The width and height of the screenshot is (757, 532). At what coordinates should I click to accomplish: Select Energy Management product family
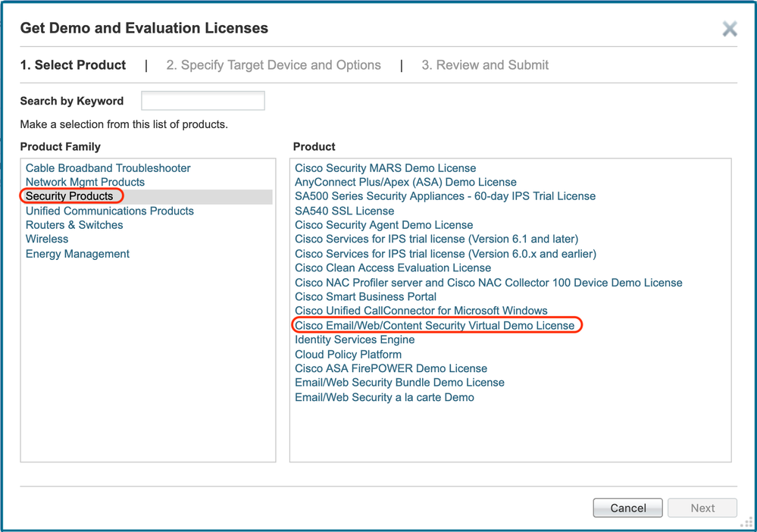click(x=77, y=254)
